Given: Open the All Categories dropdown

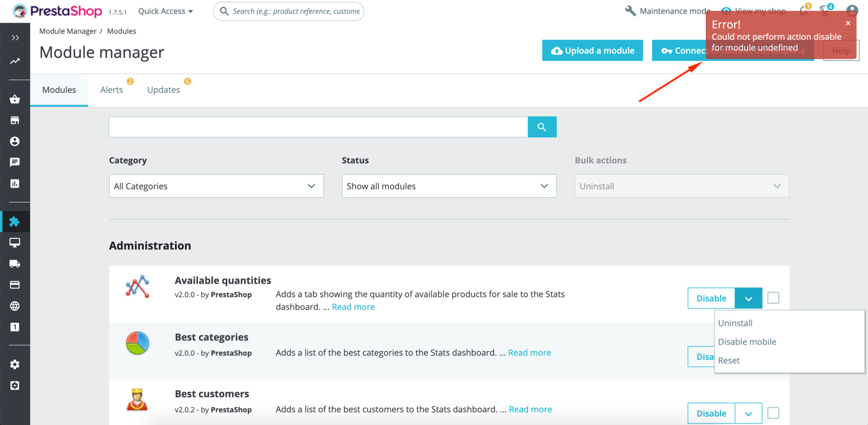Looking at the screenshot, I should (216, 186).
